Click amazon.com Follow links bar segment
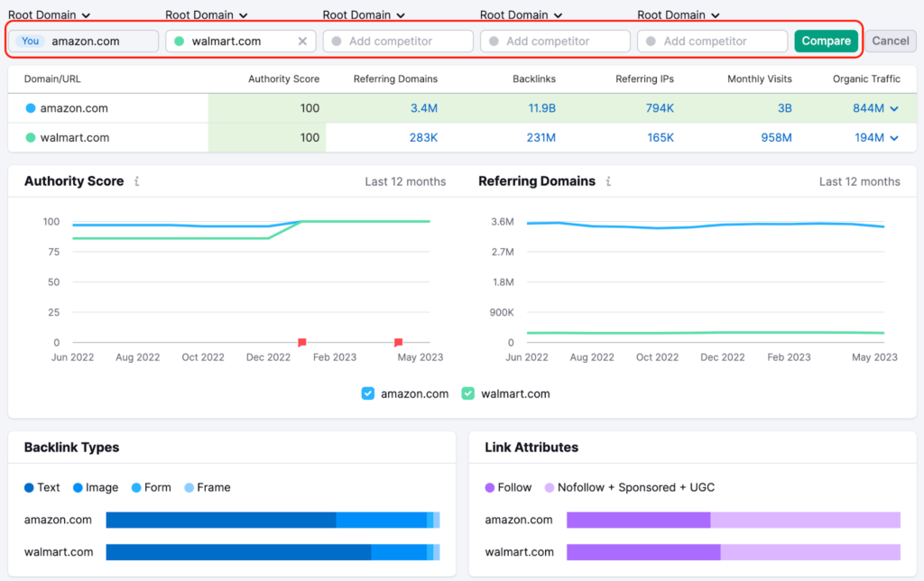Image resolution: width=924 pixels, height=581 pixels. (638, 520)
